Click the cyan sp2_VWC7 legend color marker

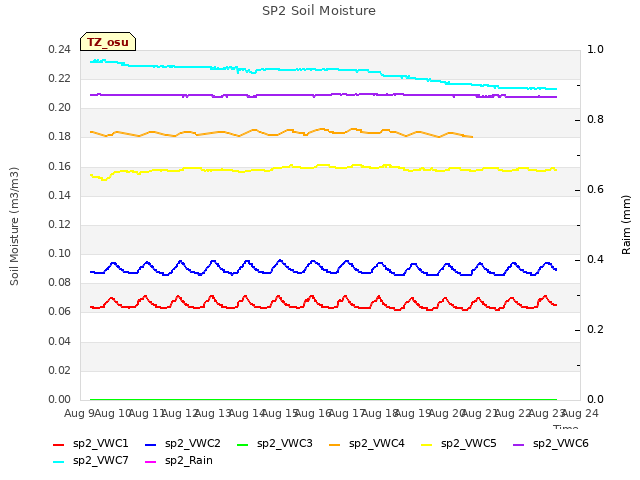pyautogui.click(x=59, y=462)
